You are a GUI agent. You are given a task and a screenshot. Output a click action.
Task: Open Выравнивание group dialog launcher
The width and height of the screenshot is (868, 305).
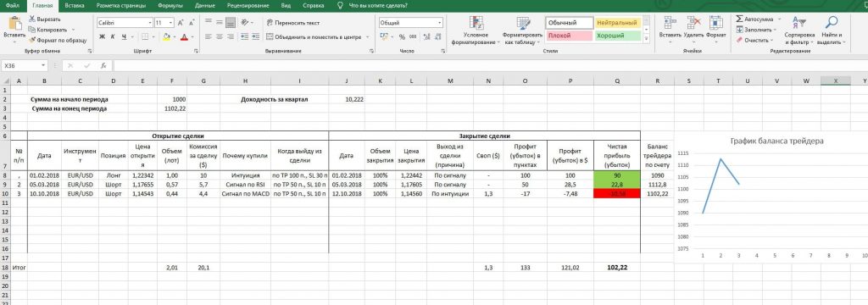pyautogui.click(x=371, y=51)
